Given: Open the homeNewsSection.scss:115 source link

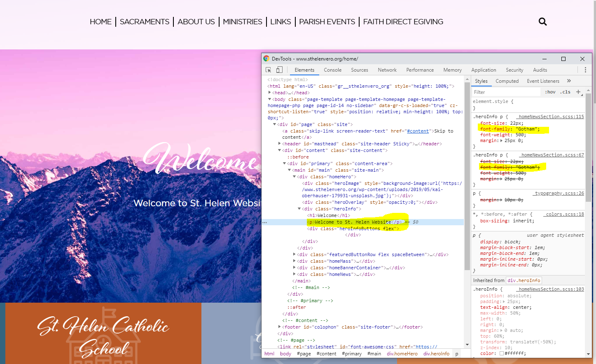Looking at the screenshot, I should click(551, 117).
